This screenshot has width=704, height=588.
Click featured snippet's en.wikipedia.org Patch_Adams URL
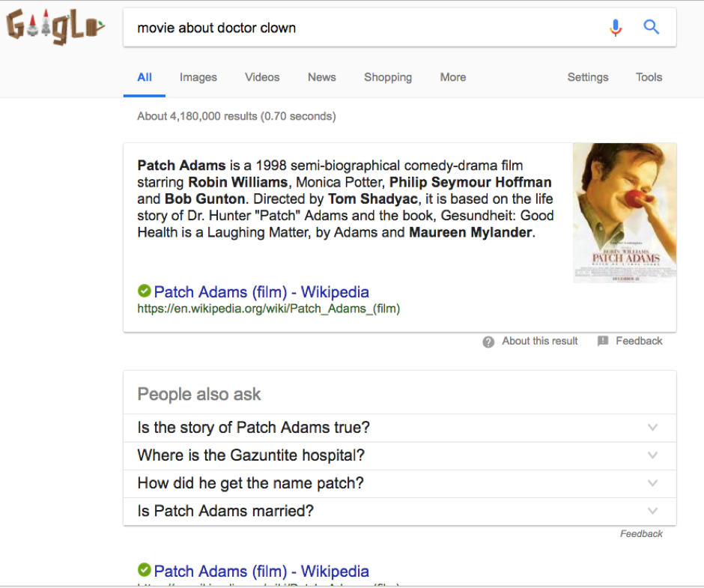(268, 309)
